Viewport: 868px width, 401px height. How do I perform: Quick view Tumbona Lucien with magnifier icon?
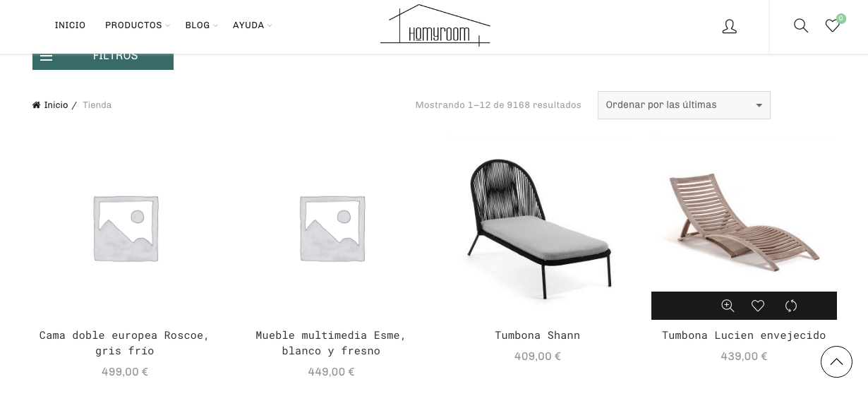click(728, 306)
